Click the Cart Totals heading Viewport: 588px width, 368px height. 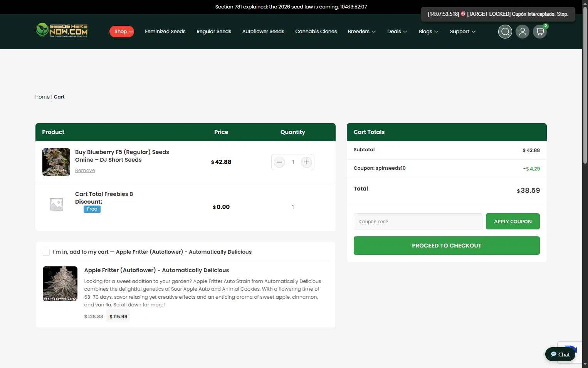[x=369, y=132]
